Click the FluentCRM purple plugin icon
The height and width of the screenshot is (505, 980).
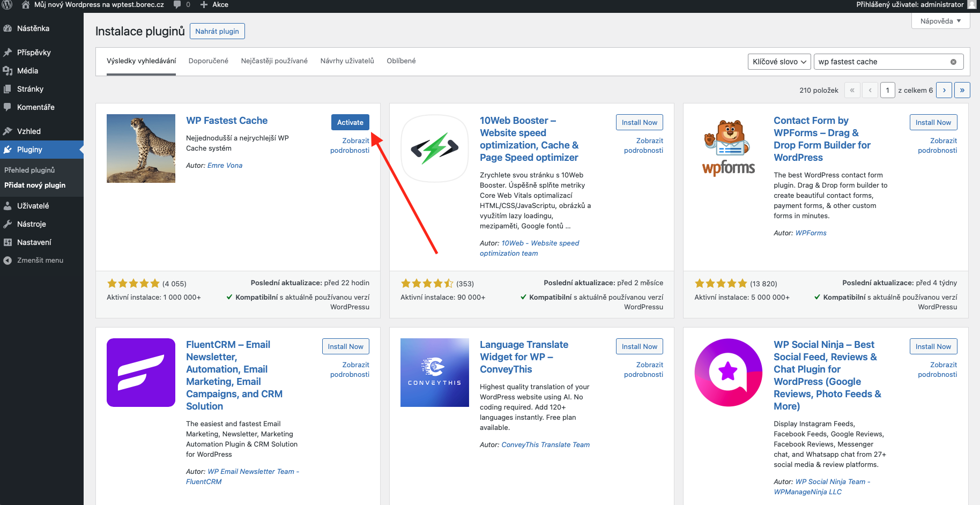(x=141, y=373)
